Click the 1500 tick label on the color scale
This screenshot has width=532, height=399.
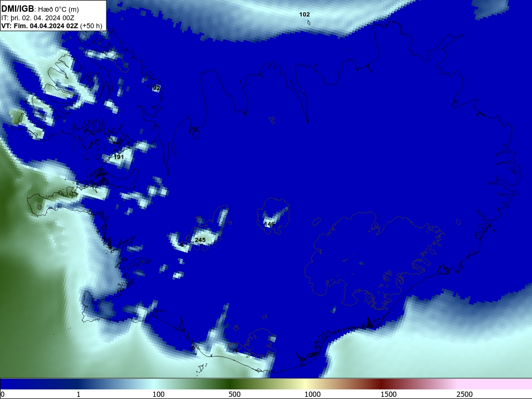(x=388, y=394)
